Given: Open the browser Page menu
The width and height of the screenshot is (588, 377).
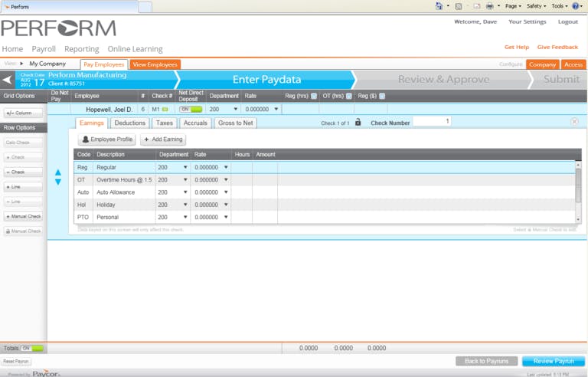Looking at the screenshot, I should [513, 6].
